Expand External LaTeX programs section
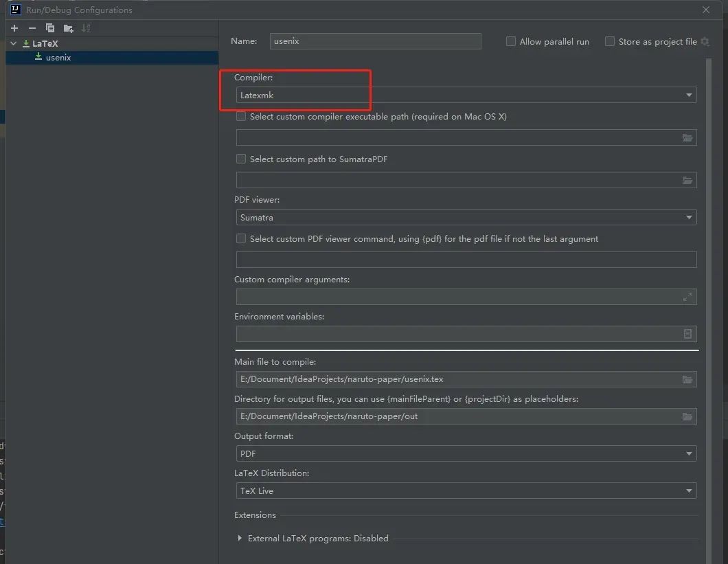The width and height of the screenshot is (728, 564). [240, 539]
